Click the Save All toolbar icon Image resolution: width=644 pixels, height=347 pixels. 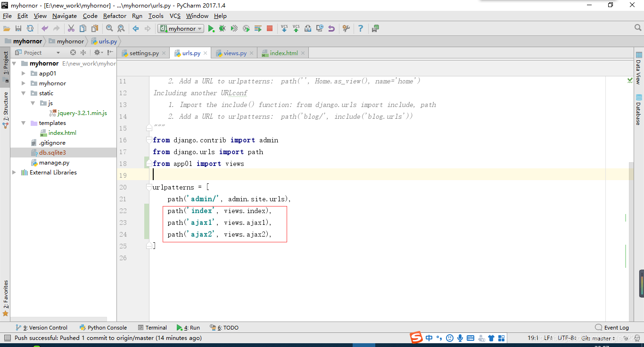[18, 29]
